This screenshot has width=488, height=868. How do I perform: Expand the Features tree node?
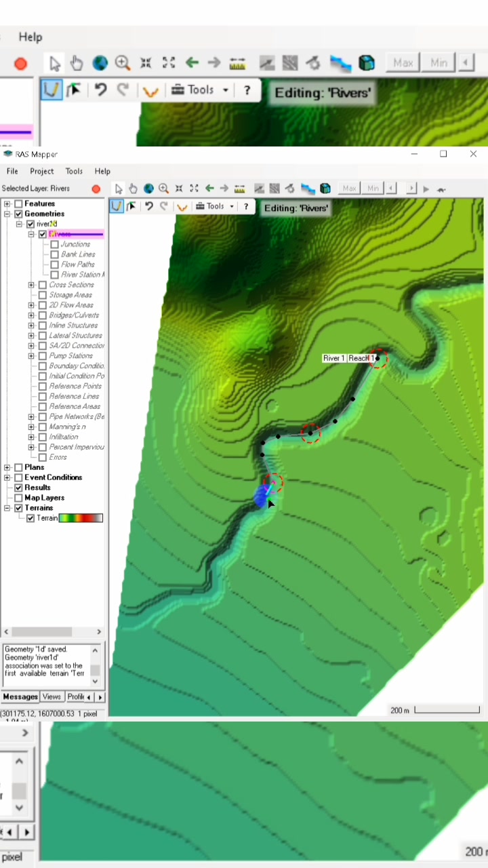[x=7, y=203]
